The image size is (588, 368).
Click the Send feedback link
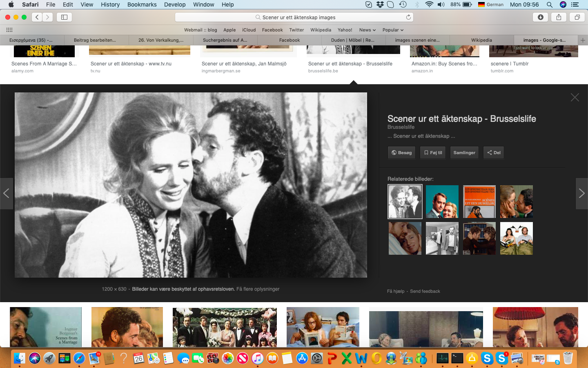(x=425, y=291)
